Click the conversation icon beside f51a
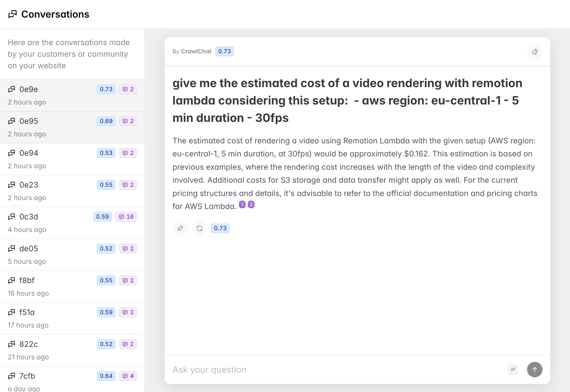570x392 pixels. [x=11, y=312]
